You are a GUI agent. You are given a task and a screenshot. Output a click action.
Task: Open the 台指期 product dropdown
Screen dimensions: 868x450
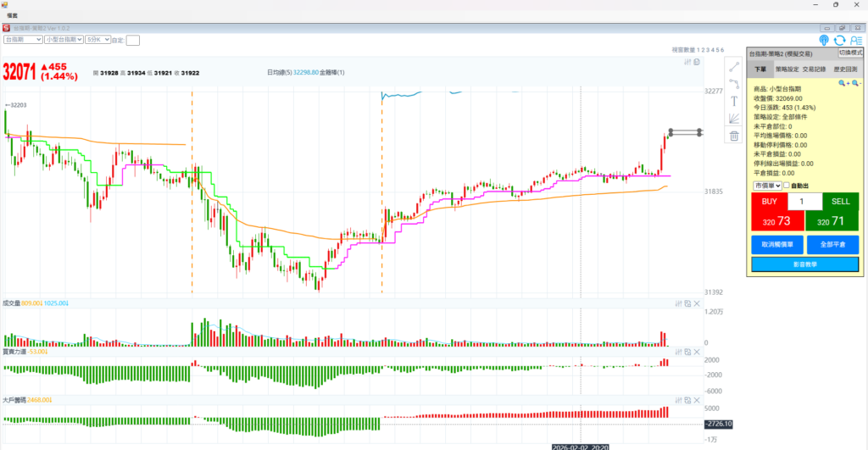pyautogui.click(x=23, y=39)
